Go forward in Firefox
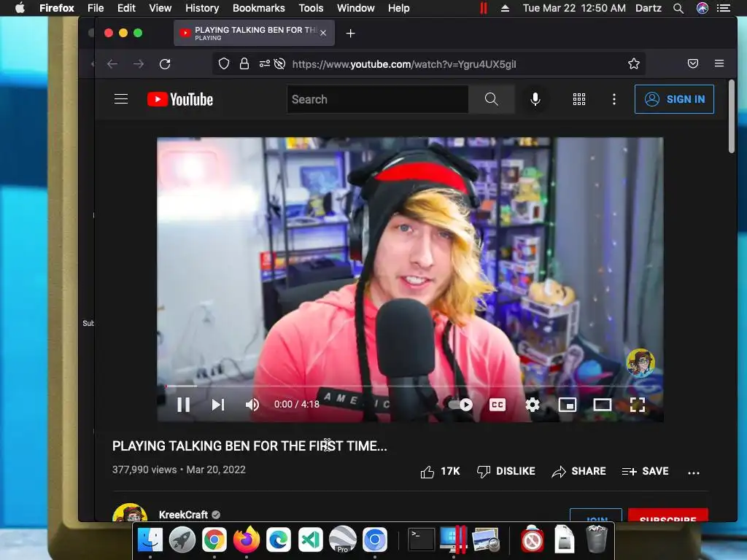This screenshot has height=560, width=747. coord(139,64)
